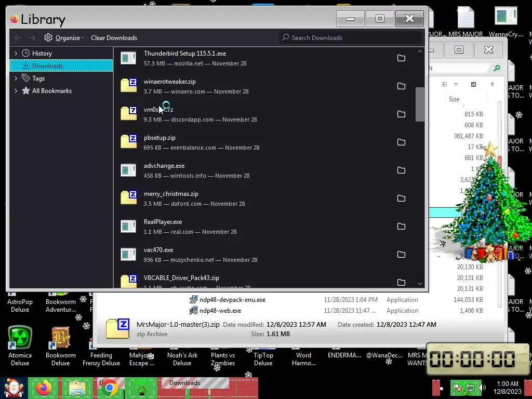Open Firefox from the taskbar

(44, 388)
